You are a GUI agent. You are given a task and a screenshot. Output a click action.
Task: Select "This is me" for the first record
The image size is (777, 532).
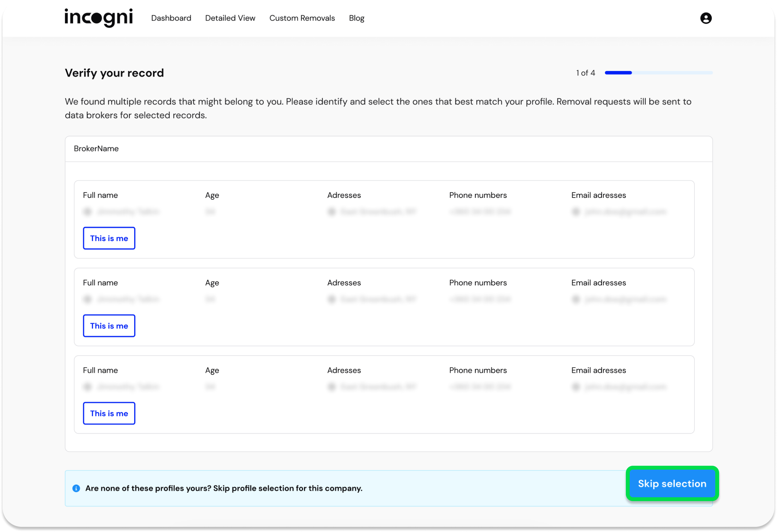click(109, 238)
